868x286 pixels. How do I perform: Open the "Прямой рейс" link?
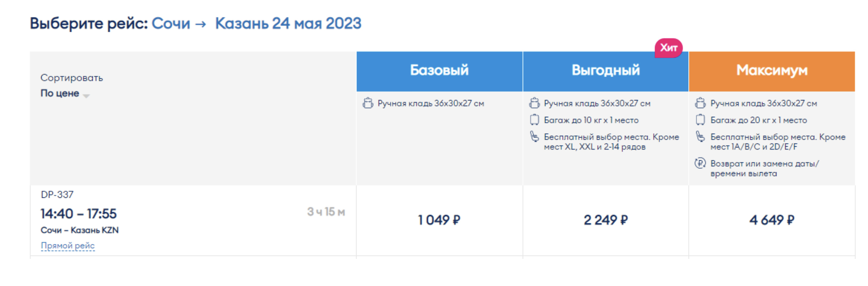tap(68, 246)
